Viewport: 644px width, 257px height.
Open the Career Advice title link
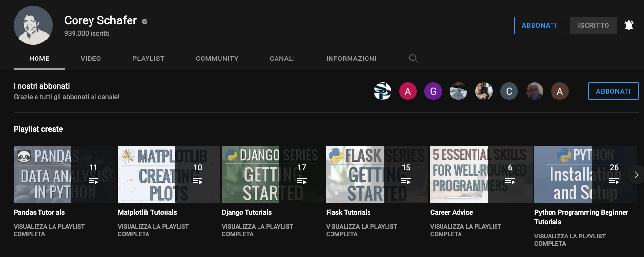click(452, 212)
